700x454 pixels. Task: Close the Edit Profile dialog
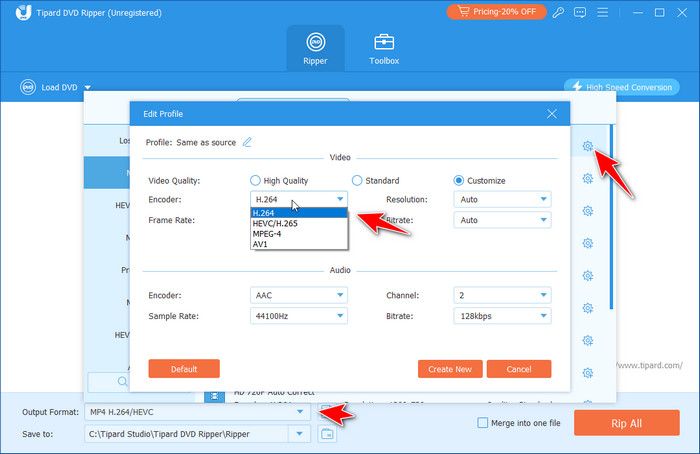(552, 114)
